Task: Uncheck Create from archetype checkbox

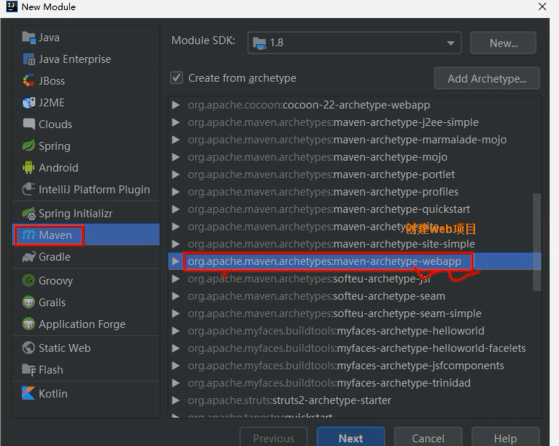Action: pyautogui.click(x=176, y=78)
